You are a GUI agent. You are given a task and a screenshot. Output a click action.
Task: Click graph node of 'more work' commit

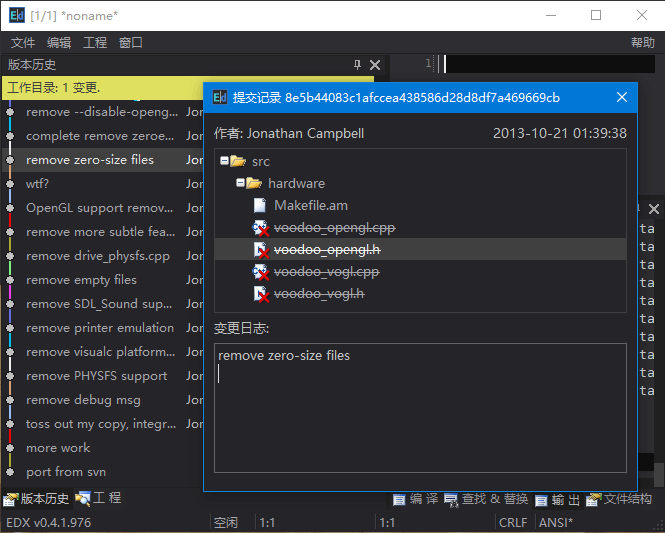(x=10, y=448)
